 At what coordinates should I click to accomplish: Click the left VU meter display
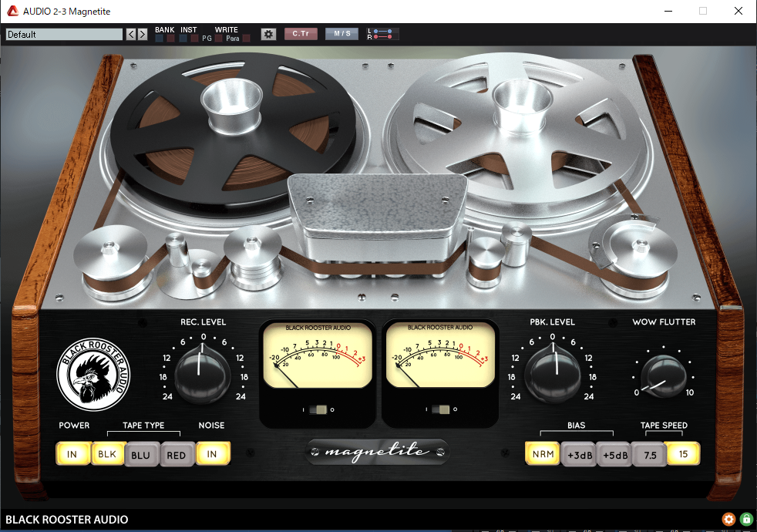318,355
